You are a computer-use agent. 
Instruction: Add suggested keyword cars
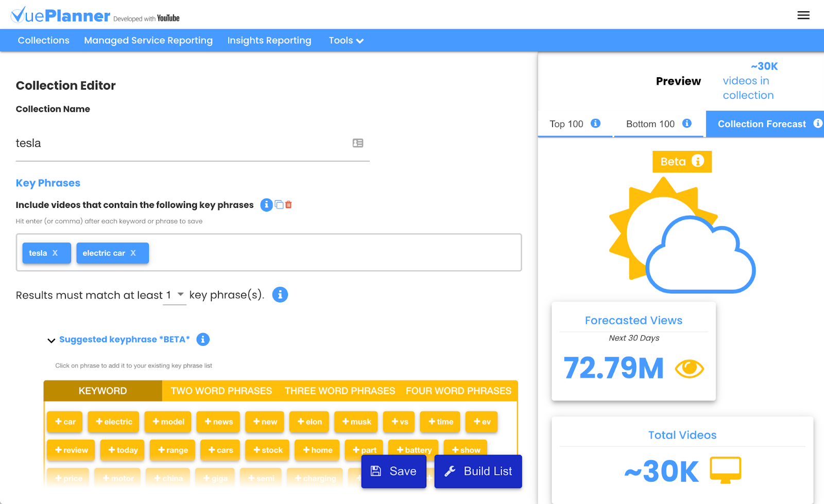(x=220, y=450)
